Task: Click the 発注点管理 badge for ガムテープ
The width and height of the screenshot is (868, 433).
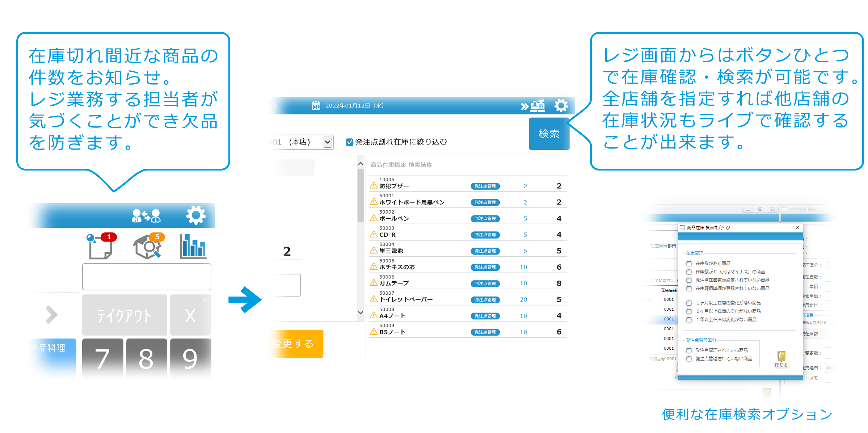Action: (485, 283)
